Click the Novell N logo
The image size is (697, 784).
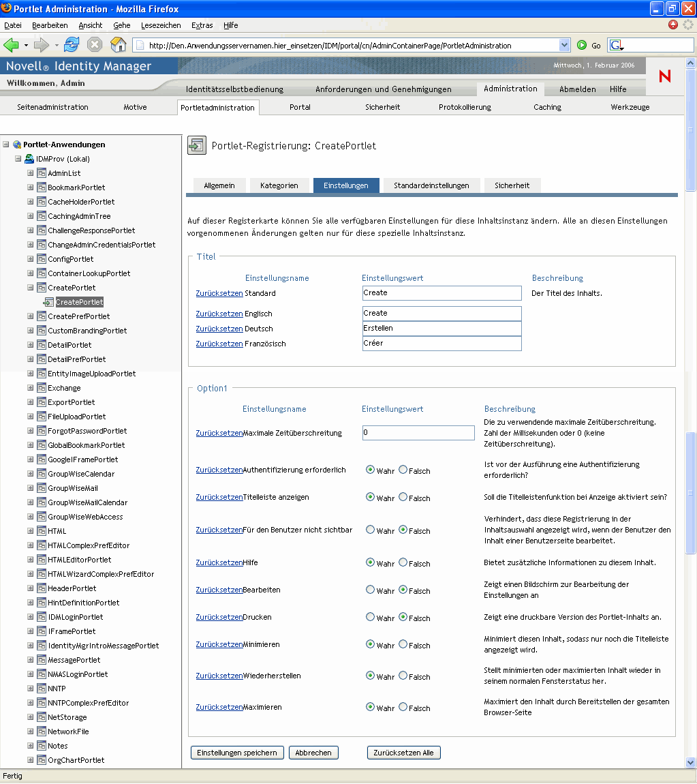click(x=664, y=76)
